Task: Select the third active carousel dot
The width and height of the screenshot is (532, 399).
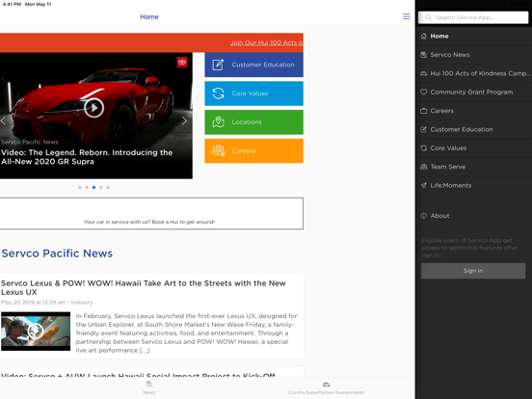Action: [x=94, y=187]
